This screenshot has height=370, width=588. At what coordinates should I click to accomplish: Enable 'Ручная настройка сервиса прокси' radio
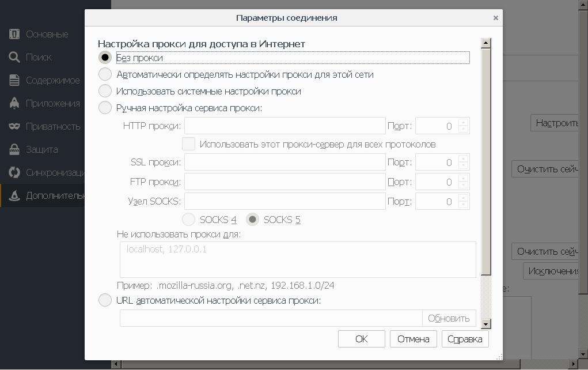(105, 108)
